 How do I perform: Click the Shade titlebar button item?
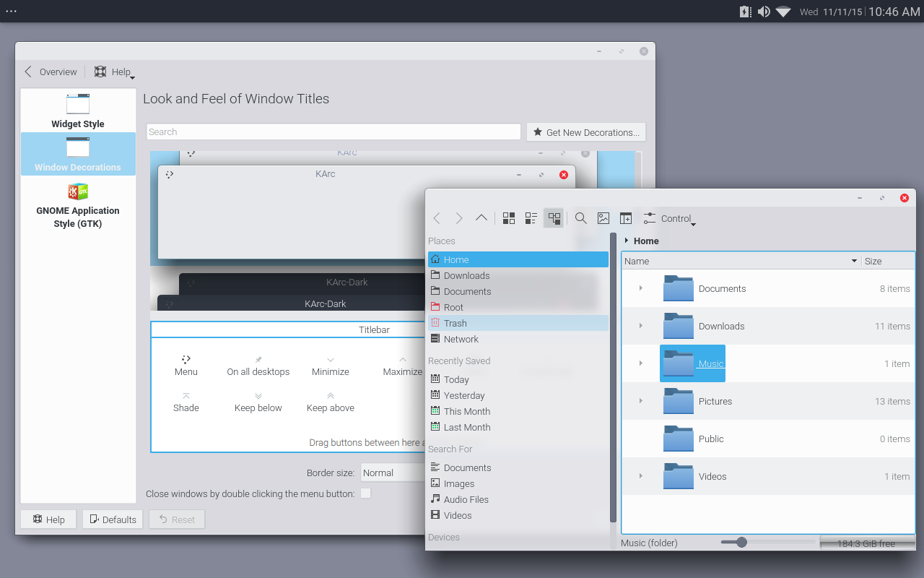click(x=186, y=402)
